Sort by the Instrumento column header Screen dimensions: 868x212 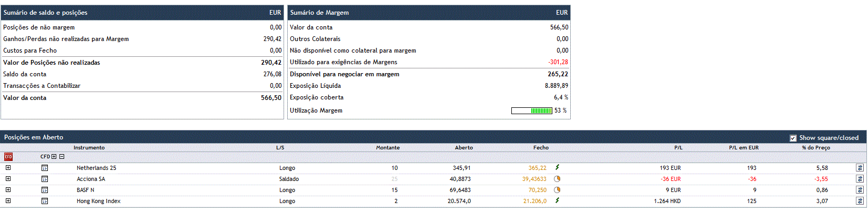pos(89,148)
